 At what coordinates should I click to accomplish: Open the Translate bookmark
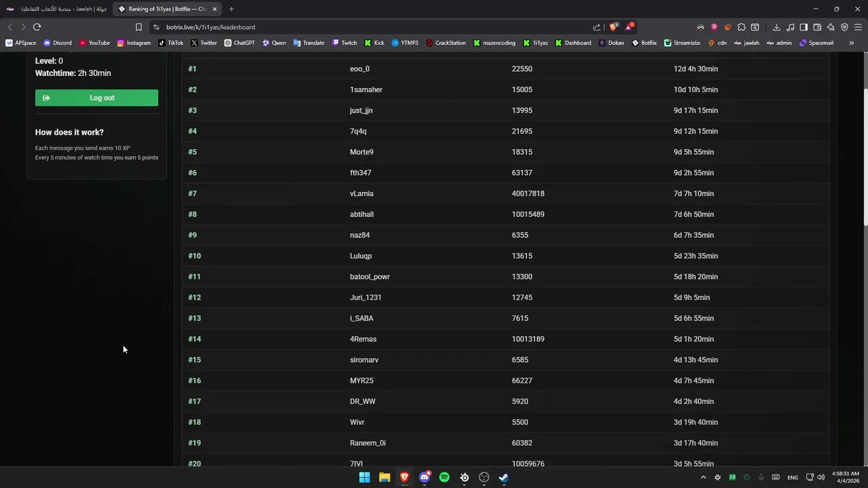(x=309, y=43)
